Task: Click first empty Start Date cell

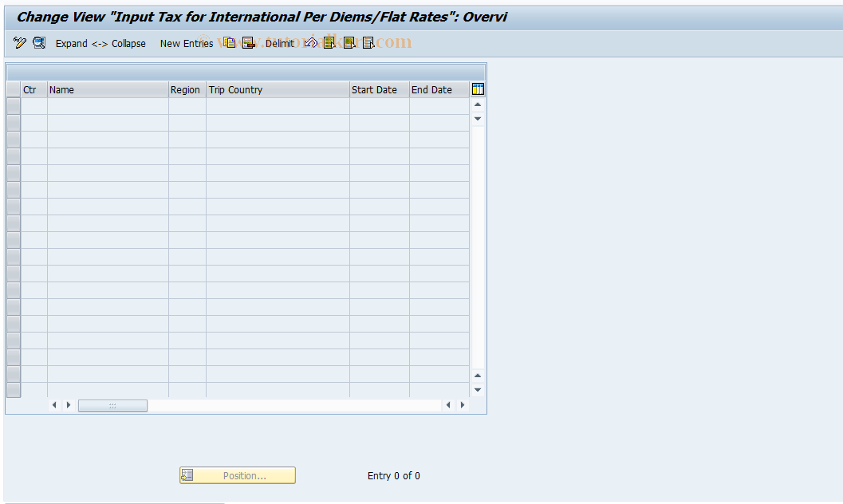Action: [380, 106]
